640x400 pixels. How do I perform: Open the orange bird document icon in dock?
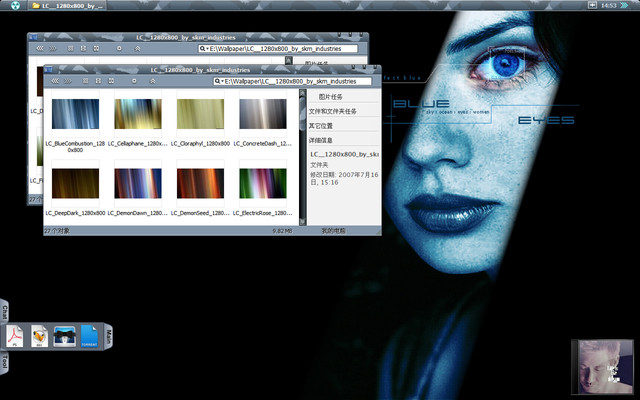tap(40, 336)
